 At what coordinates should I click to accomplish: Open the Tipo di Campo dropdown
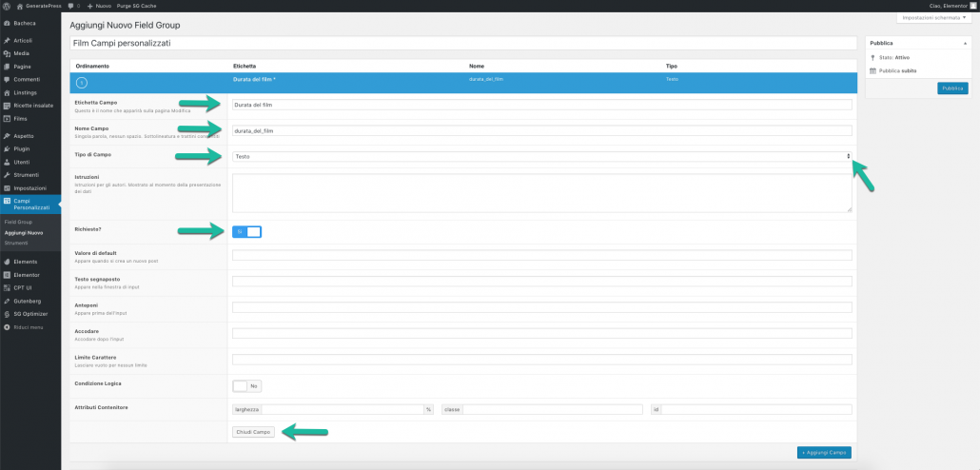coord(541,156)
